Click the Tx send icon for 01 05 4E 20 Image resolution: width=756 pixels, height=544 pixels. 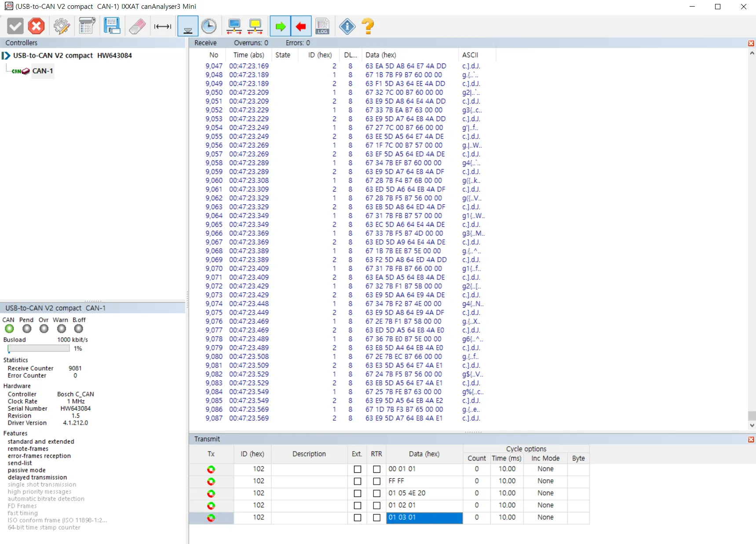tap(211, 493)
